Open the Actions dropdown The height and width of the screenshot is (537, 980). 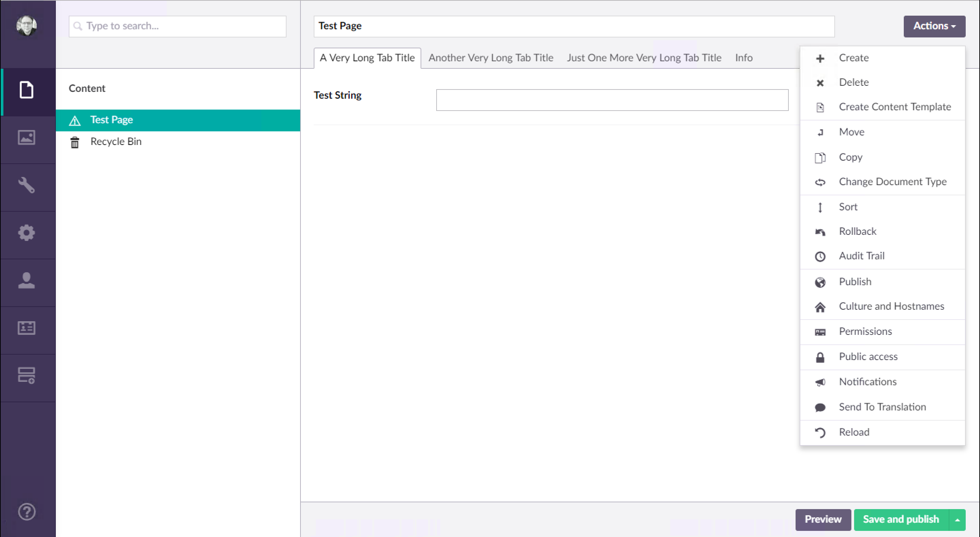pyautogui.click(x=934, y=26)
